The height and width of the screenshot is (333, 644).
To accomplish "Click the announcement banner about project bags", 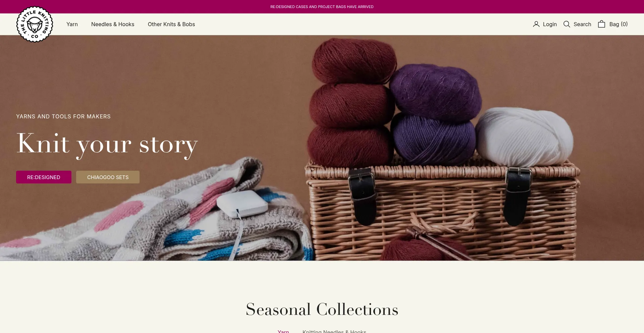I will (x=322, y=7).
